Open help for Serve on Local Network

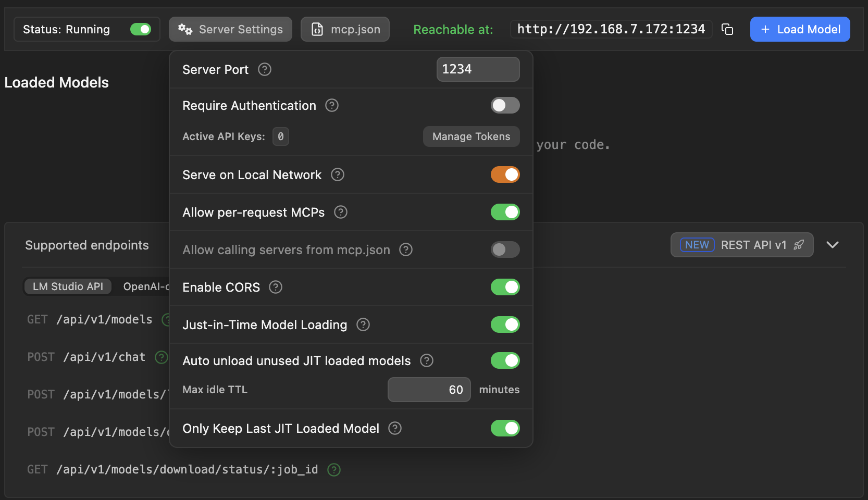pos(337,174)
